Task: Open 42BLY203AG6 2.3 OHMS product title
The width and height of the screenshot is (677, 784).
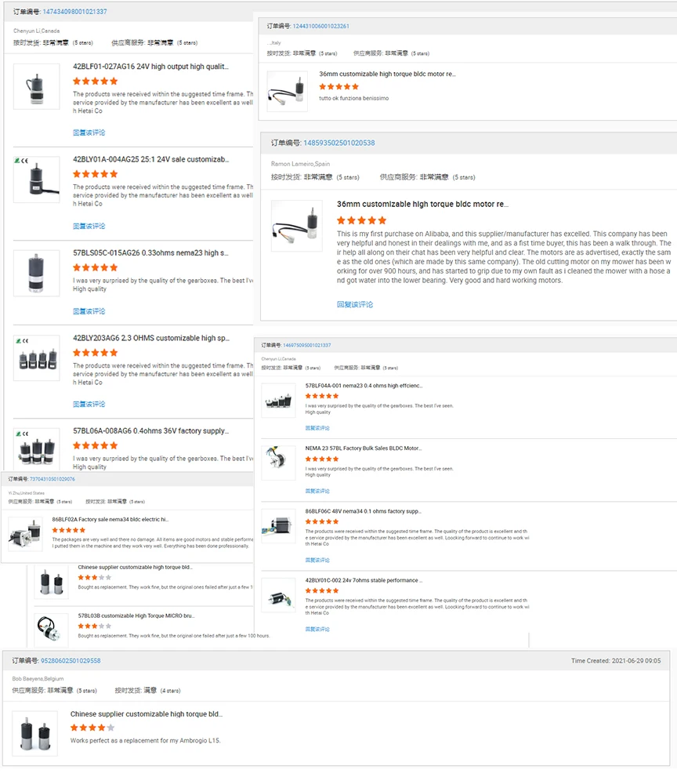Action: (150, 338)
